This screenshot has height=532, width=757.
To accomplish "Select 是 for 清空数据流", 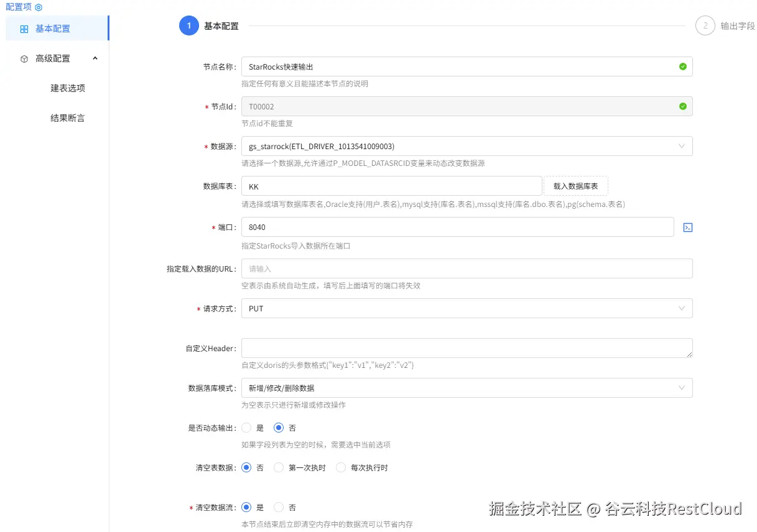I will point(247,507).
